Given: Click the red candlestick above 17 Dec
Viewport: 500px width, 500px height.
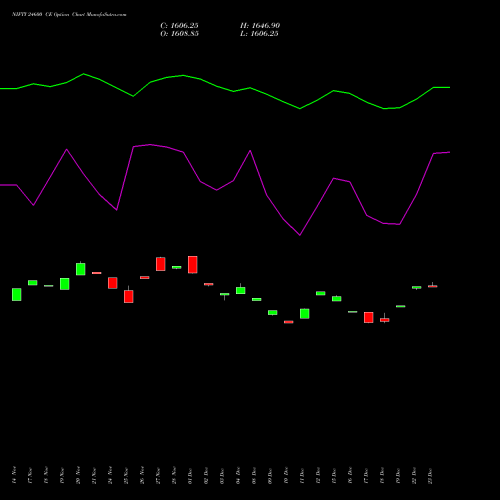Looking at the screenshot, I should [x=369, y=318].
